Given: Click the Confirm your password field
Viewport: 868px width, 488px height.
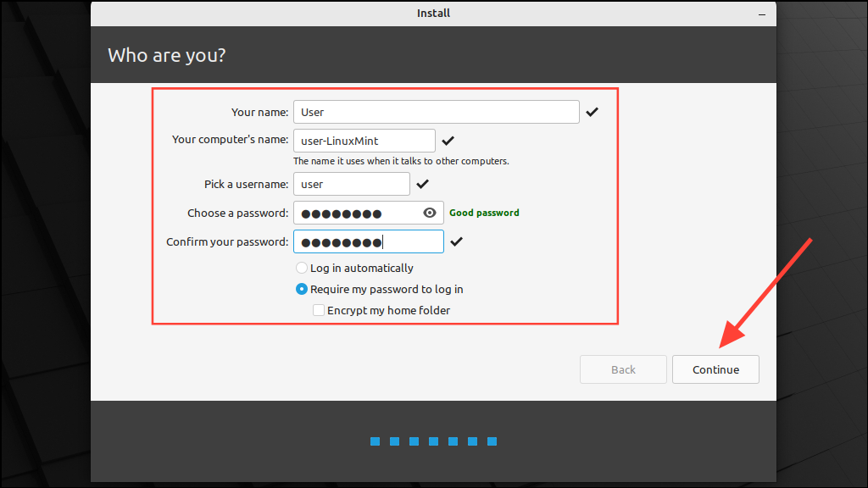Looking at the screenshot, I should 368,241.
